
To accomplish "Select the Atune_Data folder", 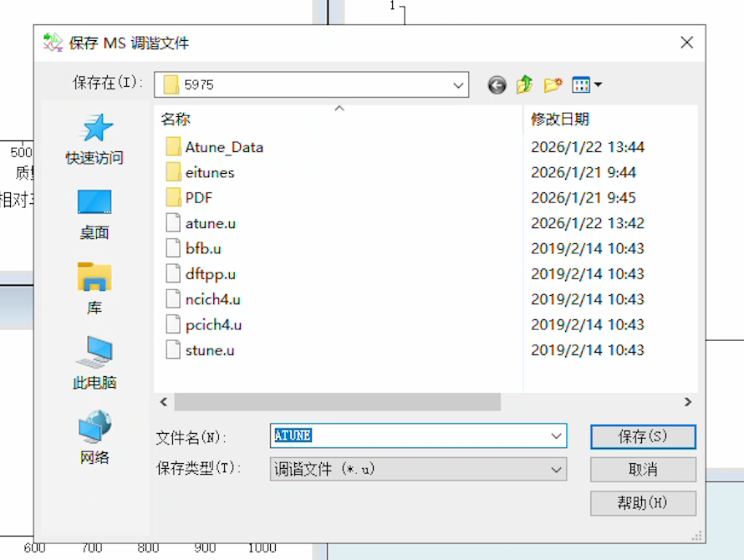I will 223,147.
